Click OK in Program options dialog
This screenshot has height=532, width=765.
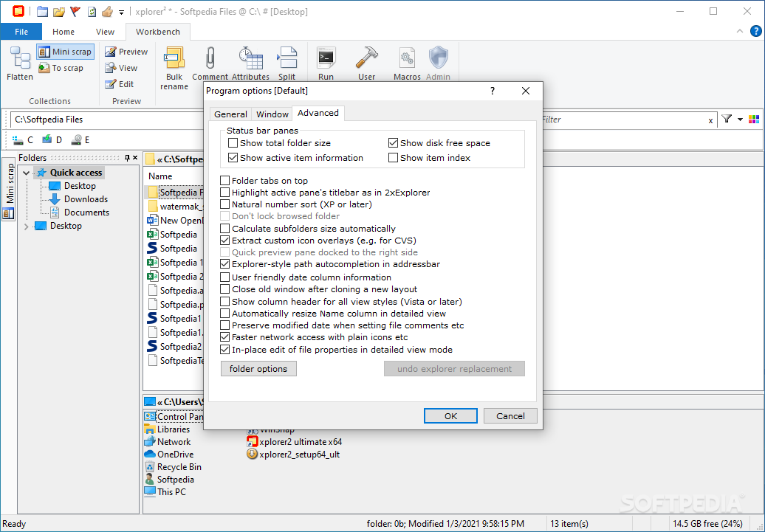tap(450, 416)
